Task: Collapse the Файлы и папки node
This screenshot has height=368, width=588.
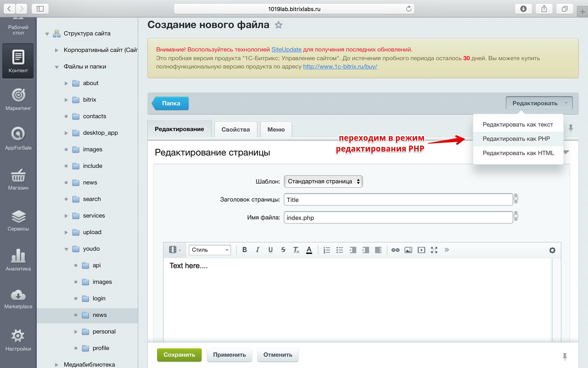Action: [57, 67]
